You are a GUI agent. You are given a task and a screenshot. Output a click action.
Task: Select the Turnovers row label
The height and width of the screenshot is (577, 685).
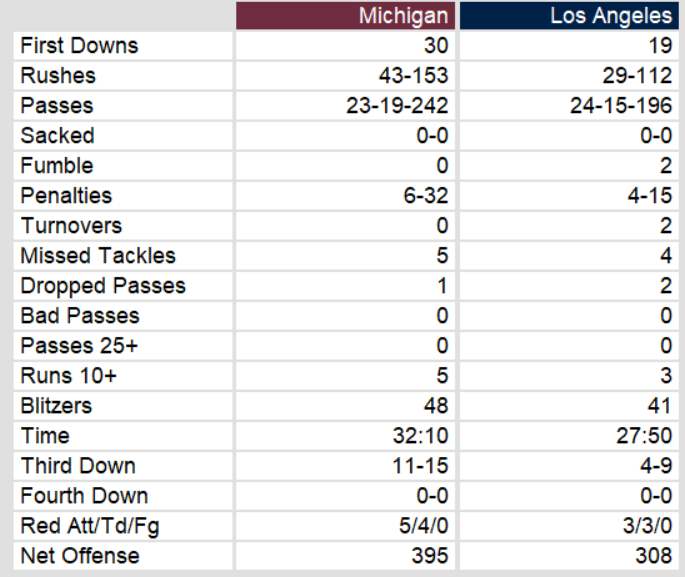71,226
